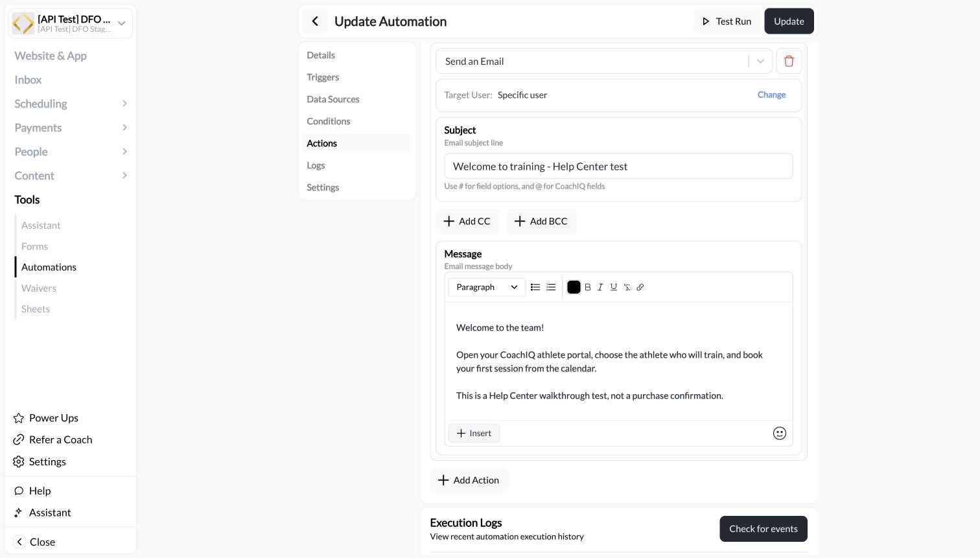Change the target user

point(771,95)
